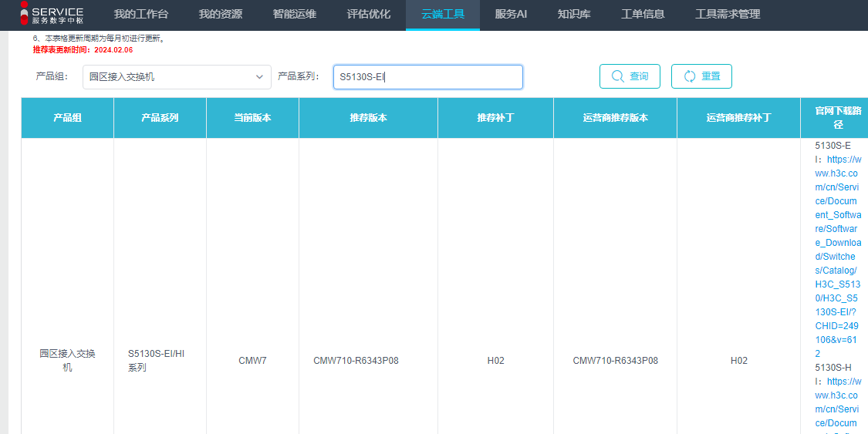This screenshot has width=868, height=434.
Task: Focus the 产品系列 input field
Action: click(x=428, y=77)
